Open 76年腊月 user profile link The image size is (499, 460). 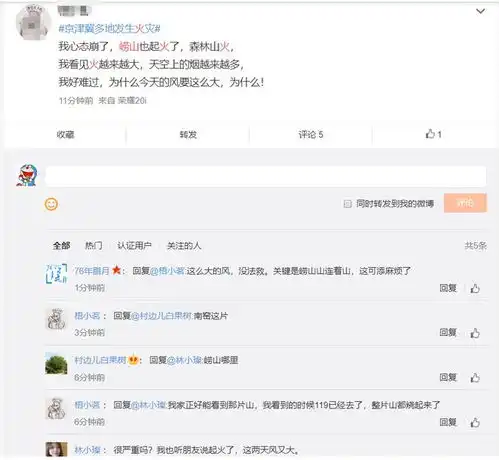tap(92, 271)
